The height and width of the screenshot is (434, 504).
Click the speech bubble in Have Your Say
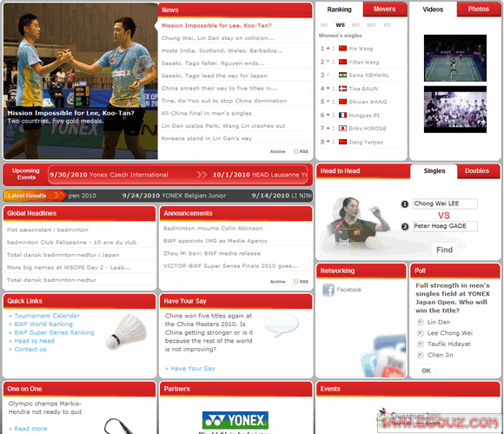[x=281, y=325]
